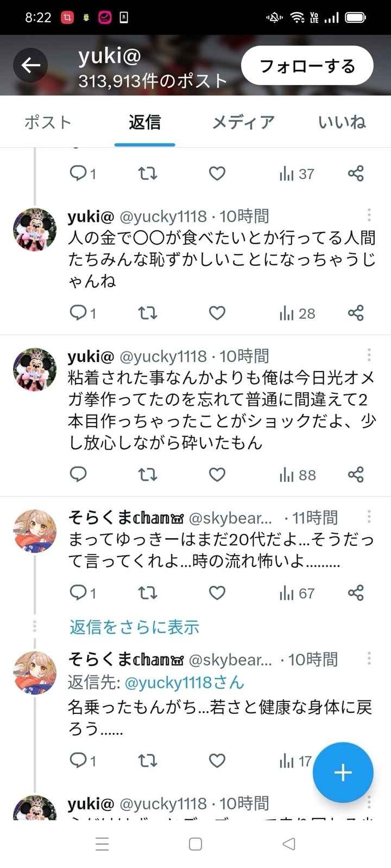Image resolution: width=391 pixels, height=868 pixels.
Task: View analytics showing 88 views
Action: [297, 475]
